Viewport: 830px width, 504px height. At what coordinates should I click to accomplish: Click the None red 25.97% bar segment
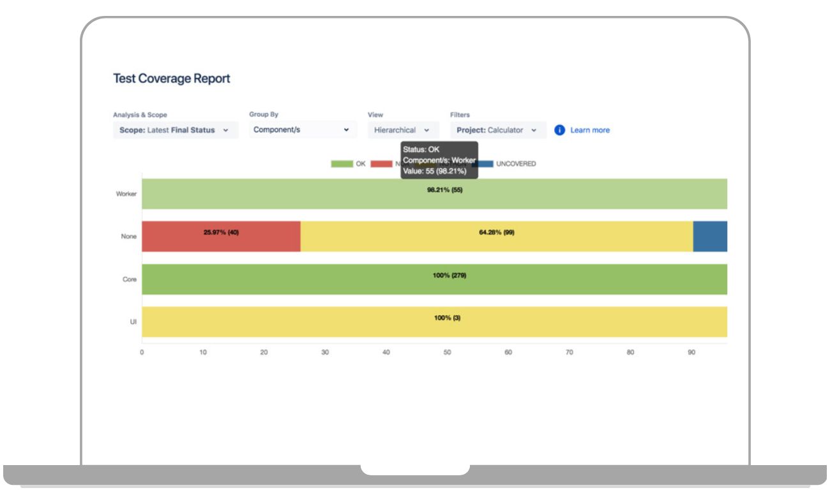click(221, 237)
